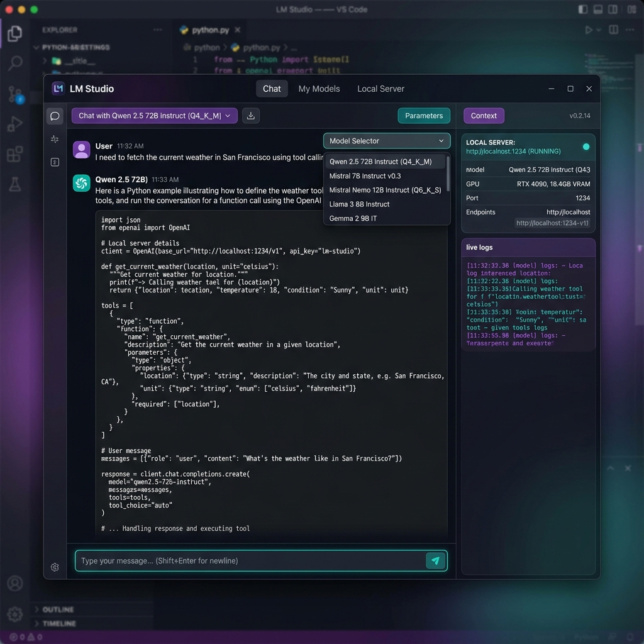Screen dimensions: 644x644
Task: Click macOS green fullscreen window button
Action: pyautogui.click(x=34, y=9)
